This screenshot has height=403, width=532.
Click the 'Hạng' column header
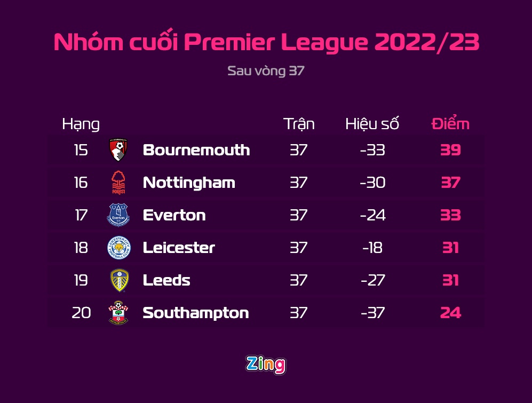[81, 124]
